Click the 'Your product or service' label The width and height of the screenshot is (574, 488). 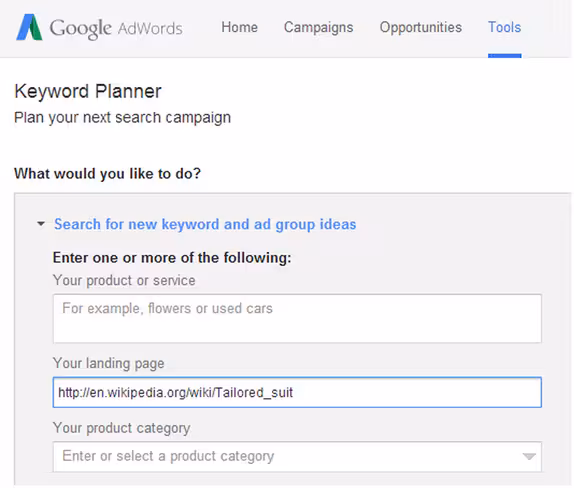pyautogui.click(x=124, y=280)
